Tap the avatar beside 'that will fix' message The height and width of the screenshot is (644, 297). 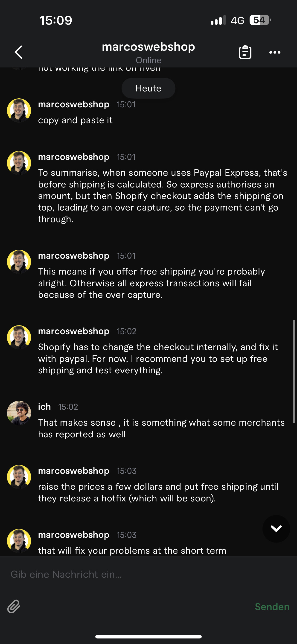tap(19, 541)
